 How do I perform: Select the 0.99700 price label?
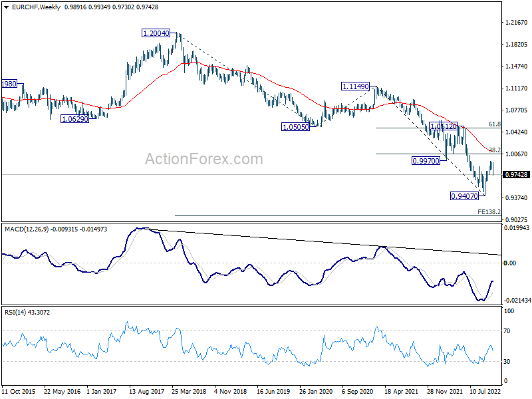(x=426, y=161)
